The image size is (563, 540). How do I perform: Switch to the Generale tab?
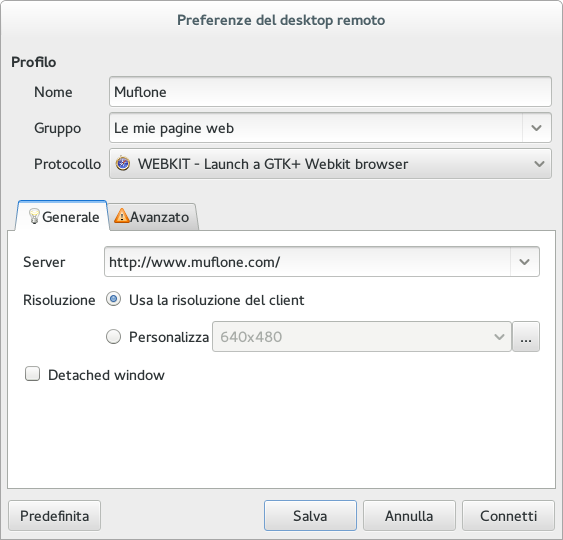point(61,216)
